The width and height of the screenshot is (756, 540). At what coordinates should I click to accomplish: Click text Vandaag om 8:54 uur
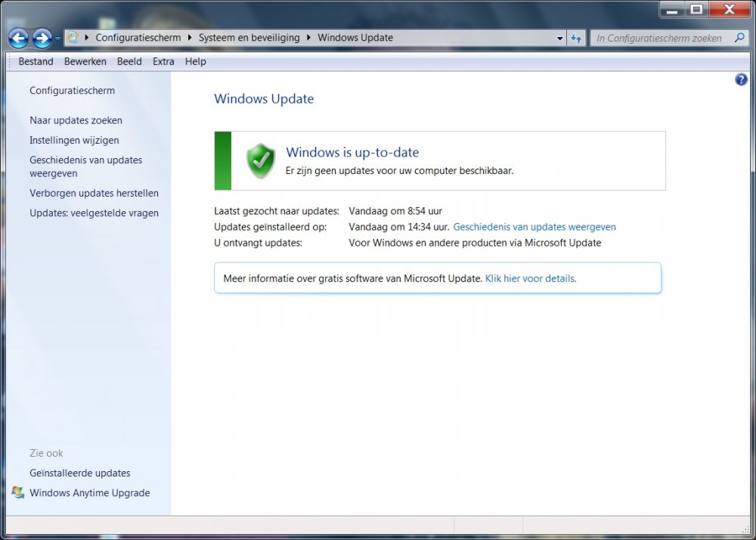tap(395, 211)
